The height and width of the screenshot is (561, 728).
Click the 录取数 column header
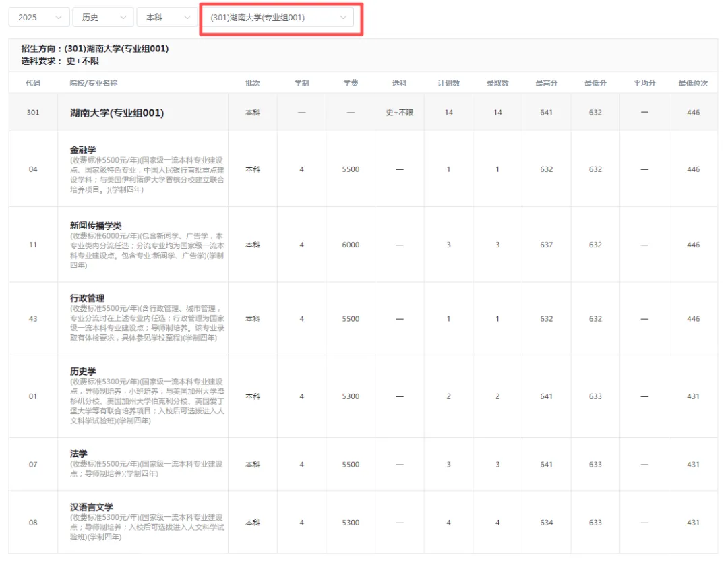497,83
